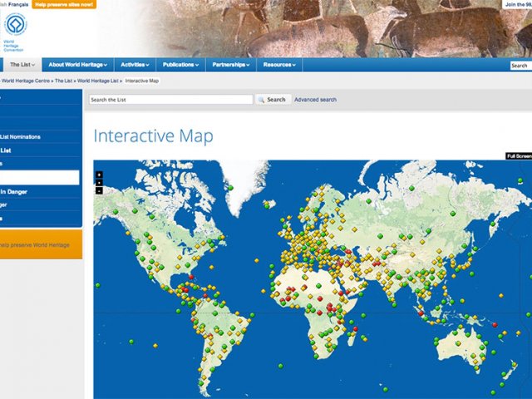The height and width of the screenshot is (399, 532).
Task: Click the orange help preserve World Heritage banner
Action: click(x=41, y=244)
